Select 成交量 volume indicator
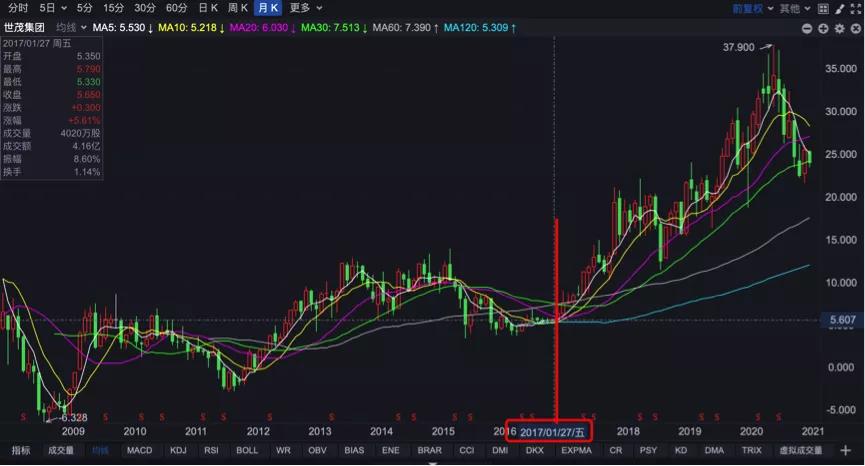 (x=61, y=451)
